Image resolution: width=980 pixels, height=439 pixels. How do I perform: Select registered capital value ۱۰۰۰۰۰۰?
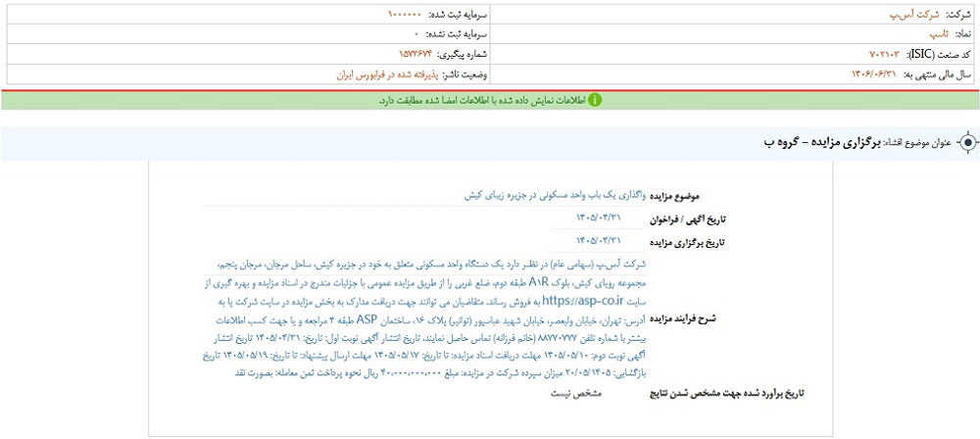[405, 15]
